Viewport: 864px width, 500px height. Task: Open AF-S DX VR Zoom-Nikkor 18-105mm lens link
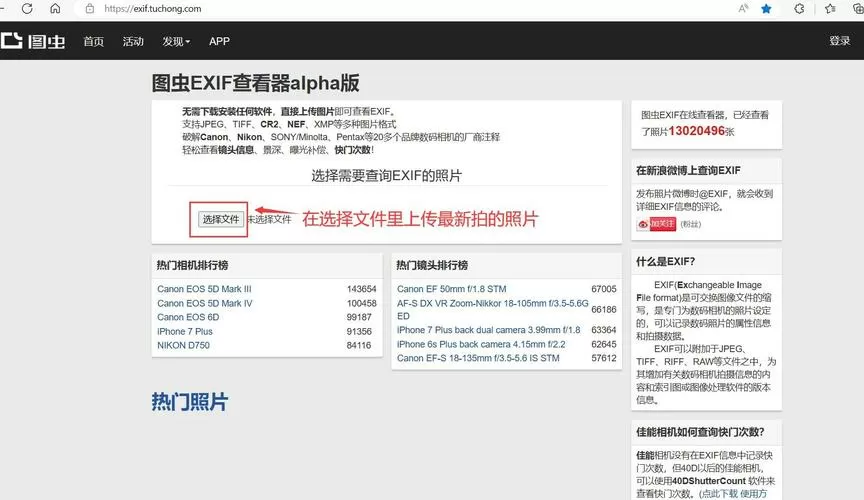click(x=493, y=309)
